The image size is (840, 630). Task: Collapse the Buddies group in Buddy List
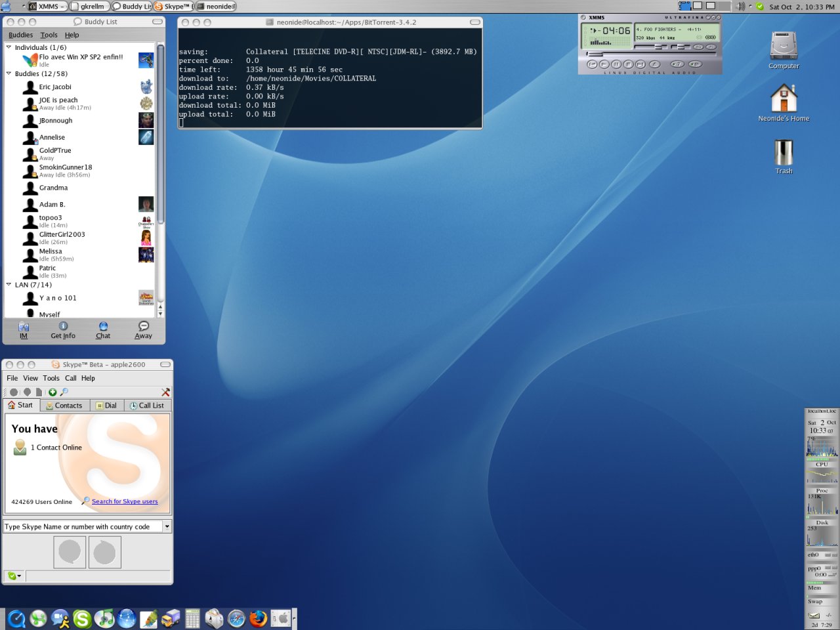(x=9, y=73)
